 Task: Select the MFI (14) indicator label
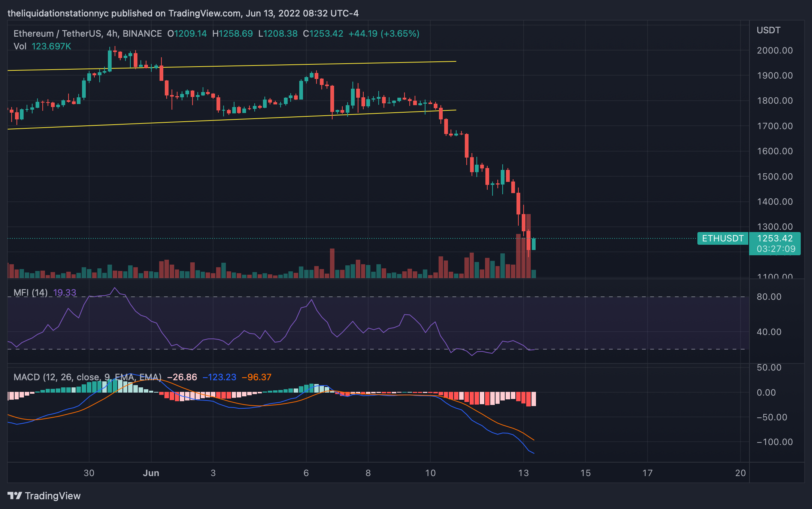30,293
